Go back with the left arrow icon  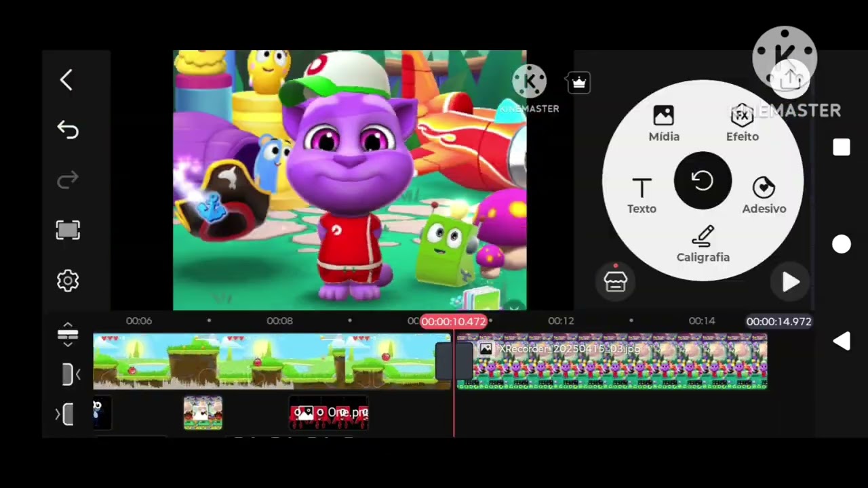[66, 80]
